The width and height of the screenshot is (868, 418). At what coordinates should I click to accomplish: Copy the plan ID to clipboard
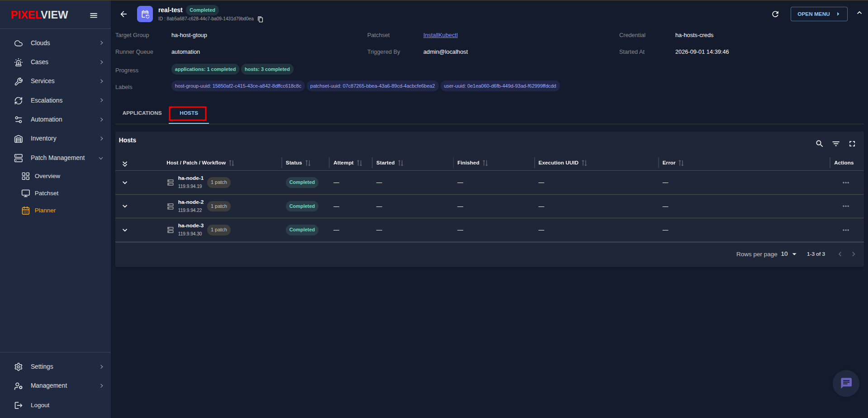(261, 19)
